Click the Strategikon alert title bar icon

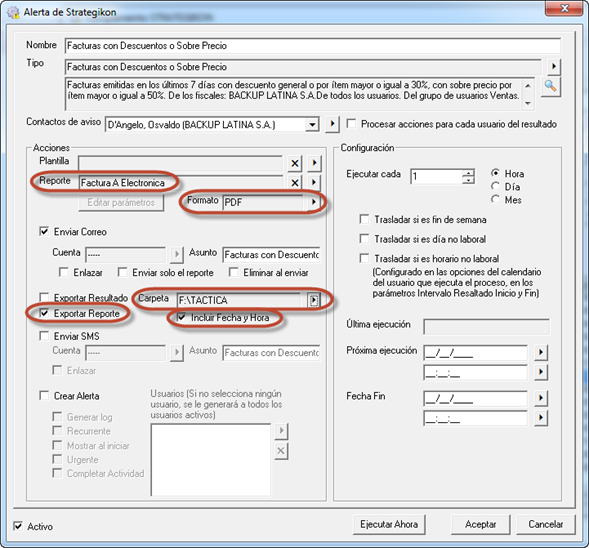[x=14, y=12]
